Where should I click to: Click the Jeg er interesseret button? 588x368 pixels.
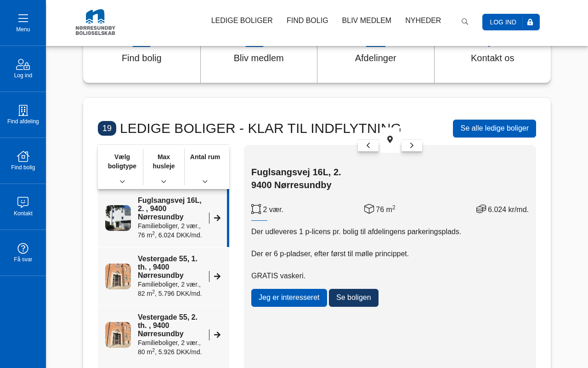point(289,298)
